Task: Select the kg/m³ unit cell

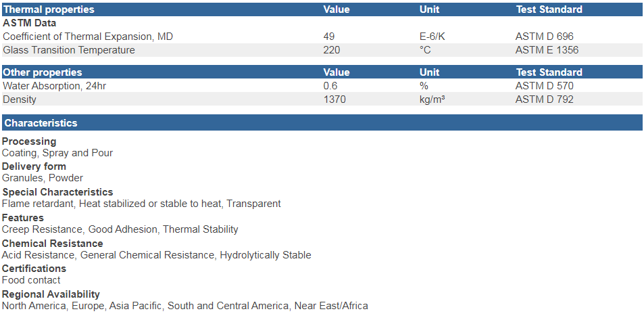Action: pos(432,99)
